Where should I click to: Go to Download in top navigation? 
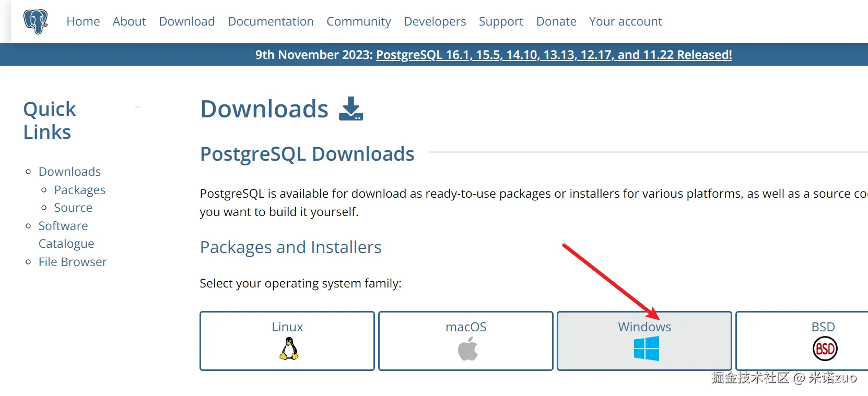(187, 21)
